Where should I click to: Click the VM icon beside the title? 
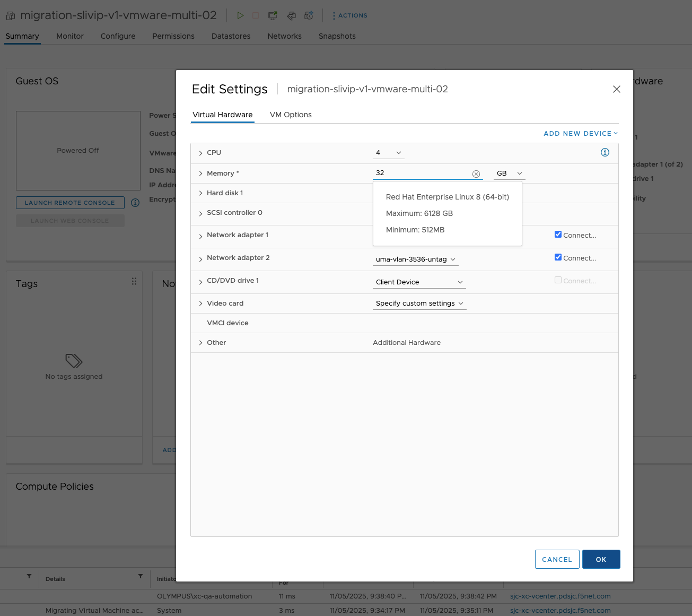point(10,15)
